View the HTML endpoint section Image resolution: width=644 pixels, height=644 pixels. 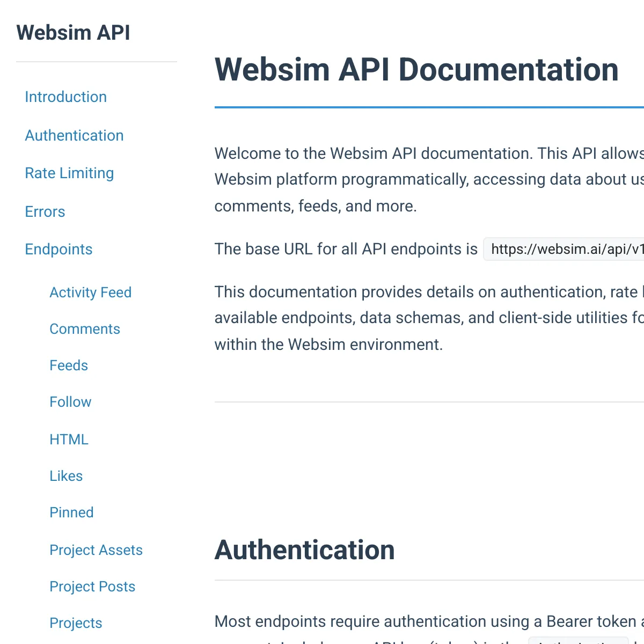69,439
